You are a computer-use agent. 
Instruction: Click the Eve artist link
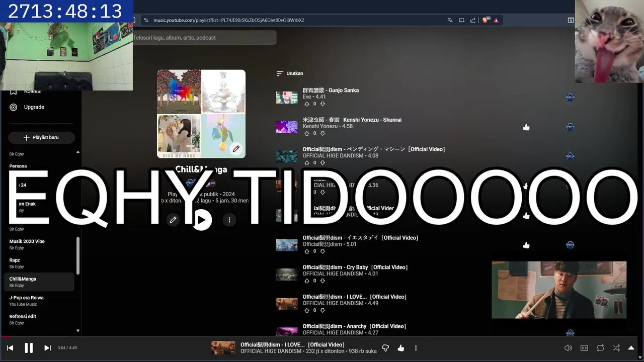click(x=306, y=97)
